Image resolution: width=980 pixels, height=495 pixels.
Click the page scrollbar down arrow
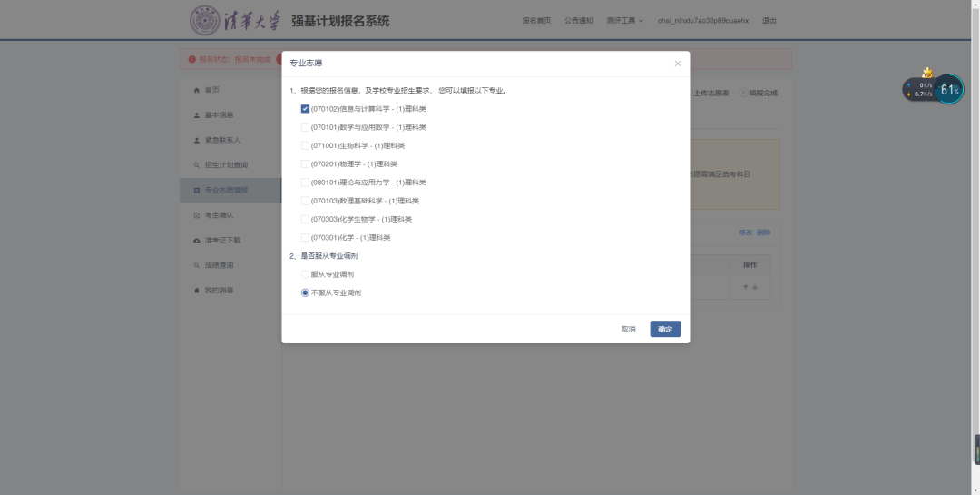point(975,490)
